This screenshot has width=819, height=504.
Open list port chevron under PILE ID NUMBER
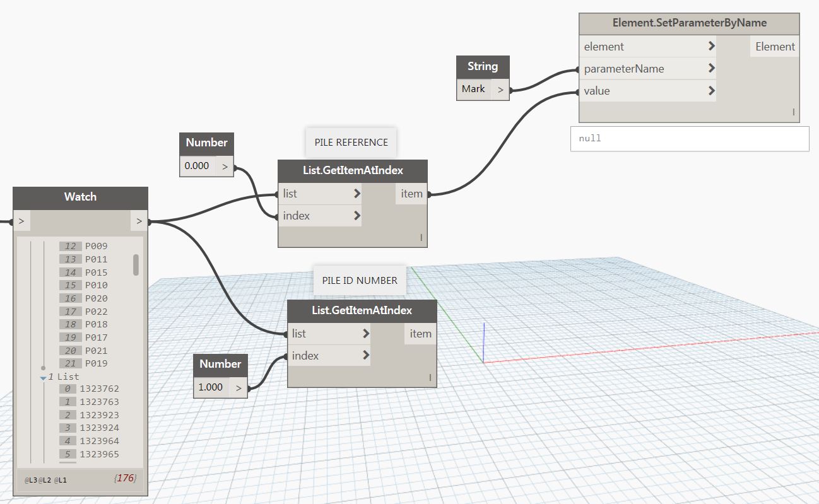(366, 334)
